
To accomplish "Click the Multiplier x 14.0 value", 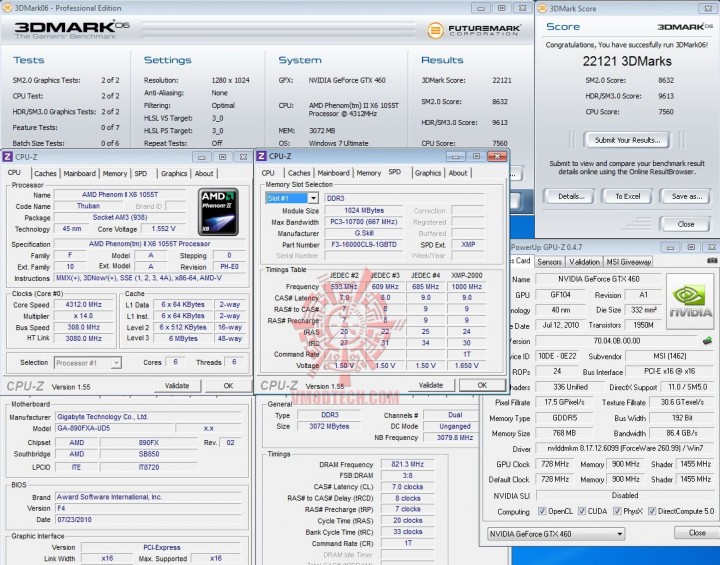I will tap(83, 316).
